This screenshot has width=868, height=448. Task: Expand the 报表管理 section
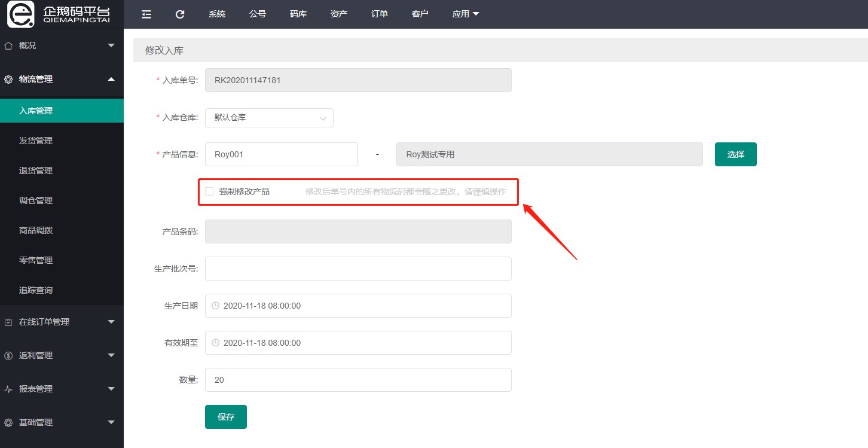[111, 389]
